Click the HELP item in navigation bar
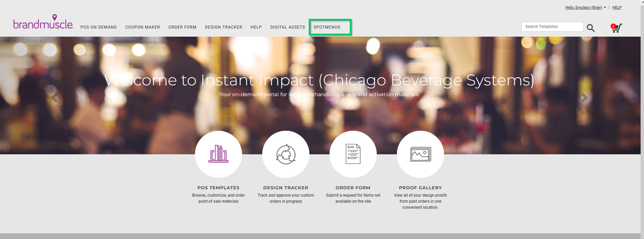Viewport: 644px width, 239px height. pyautogui.click(x=256, y=27)
